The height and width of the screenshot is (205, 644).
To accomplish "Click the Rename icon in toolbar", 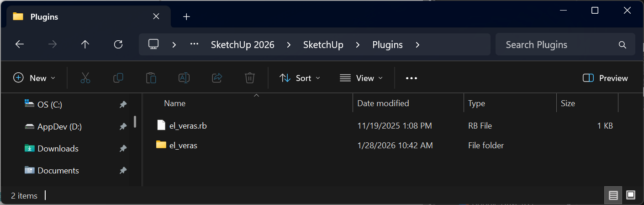I will (x=184, y=78).
